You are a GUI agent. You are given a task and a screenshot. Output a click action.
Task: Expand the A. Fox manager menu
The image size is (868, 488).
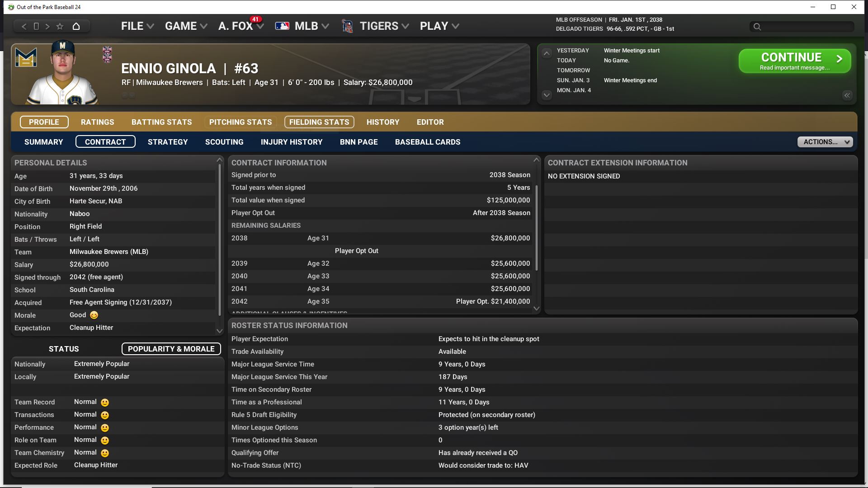(x=241, y=26)
